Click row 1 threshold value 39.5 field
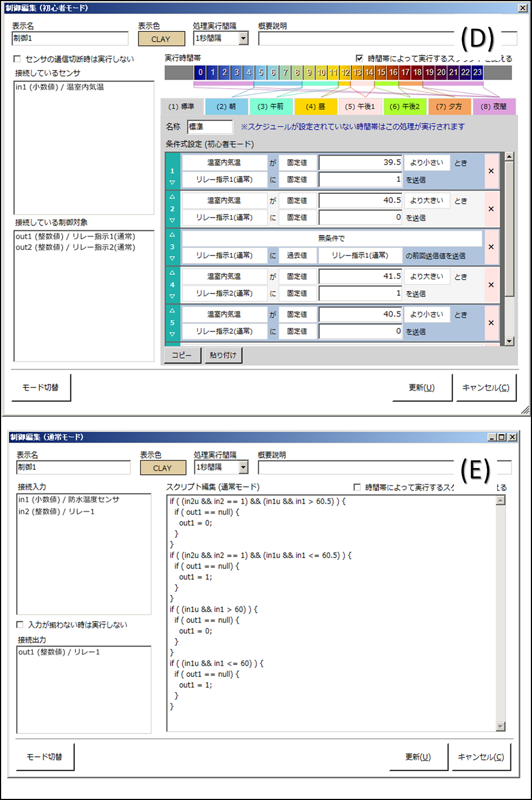The height and width of the screenshot is (800, 532). click(x=361, y=162)
